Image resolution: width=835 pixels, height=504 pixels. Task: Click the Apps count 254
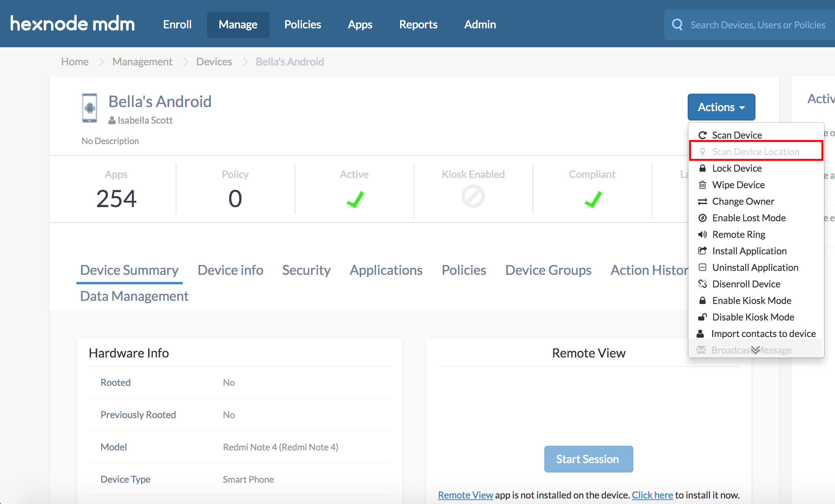116,198
